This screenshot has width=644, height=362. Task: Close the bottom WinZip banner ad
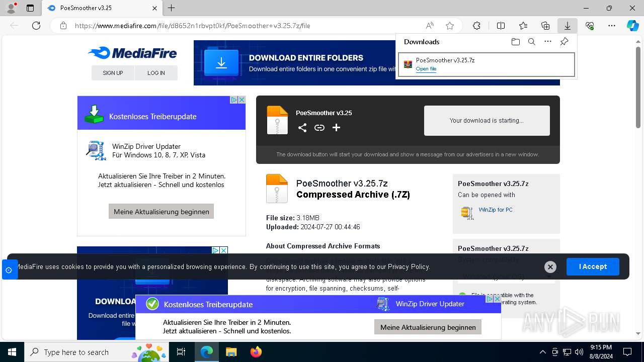tap(497, 299)
